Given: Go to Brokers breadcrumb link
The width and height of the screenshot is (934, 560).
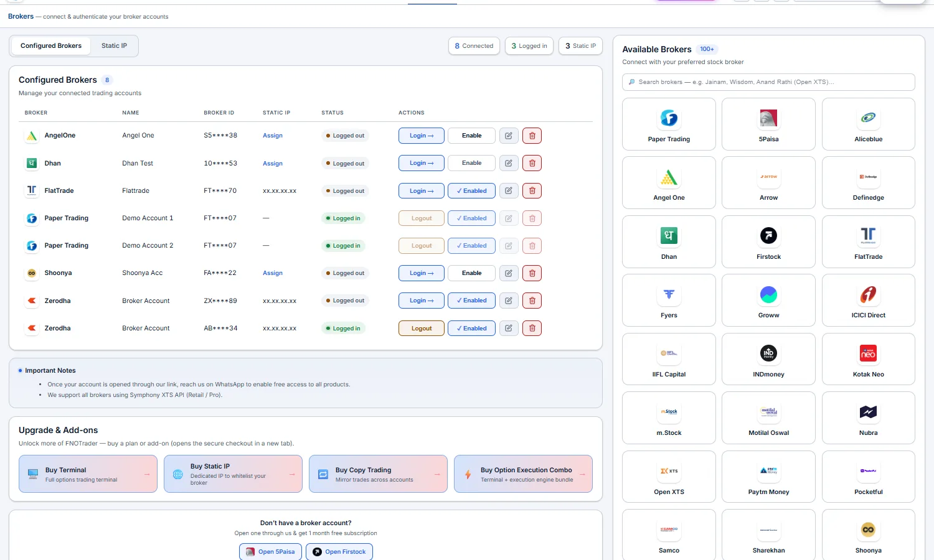Looking at the screenshot, I should click(21, 16).
